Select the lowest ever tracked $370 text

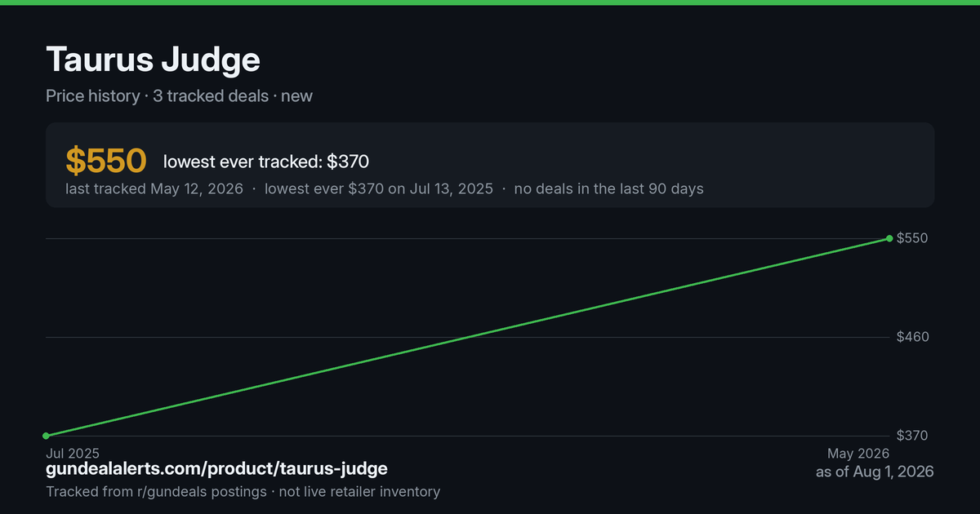266,162
